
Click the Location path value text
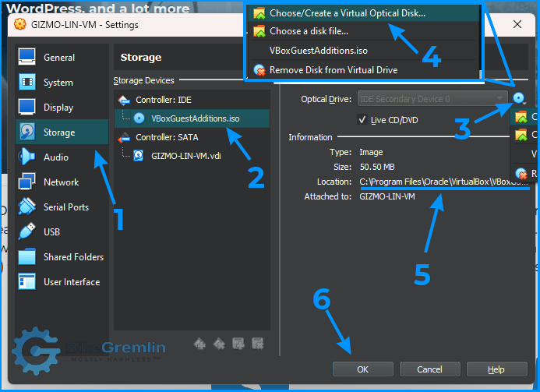[x=443, y=182]
